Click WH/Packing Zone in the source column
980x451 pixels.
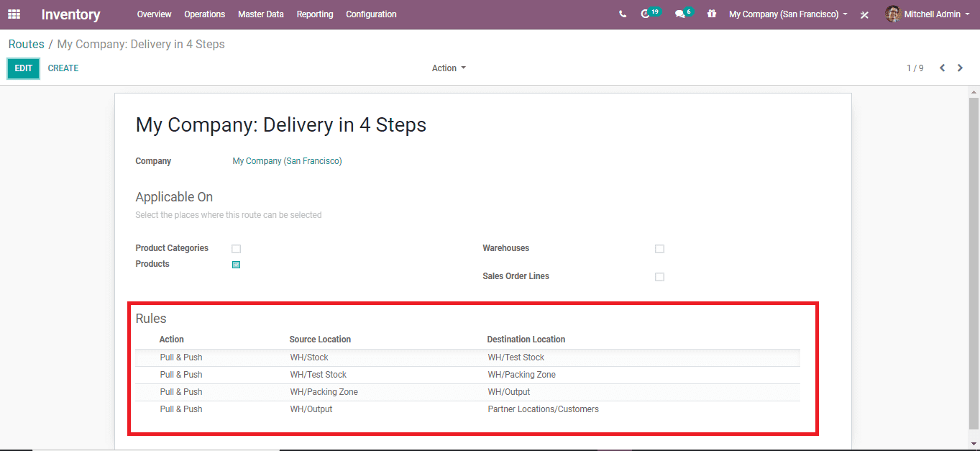[x=324, y=392]
